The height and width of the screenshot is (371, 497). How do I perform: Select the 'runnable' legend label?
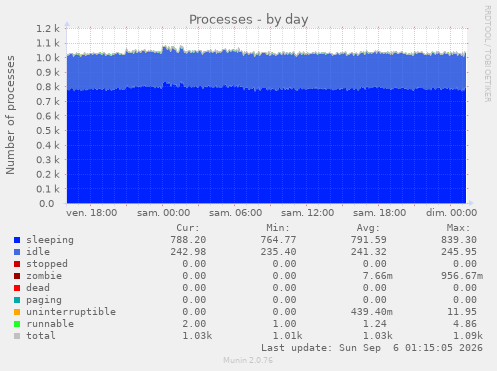(x=50, y=324)
